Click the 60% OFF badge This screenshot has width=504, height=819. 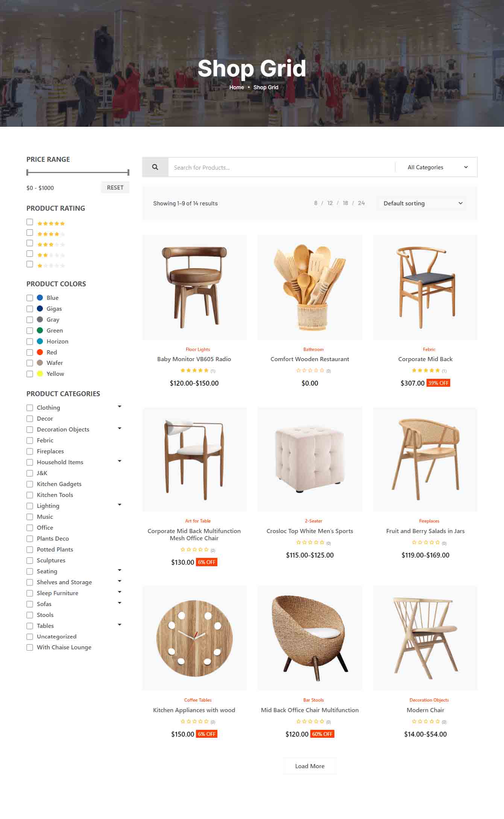[x=322, y=734]
